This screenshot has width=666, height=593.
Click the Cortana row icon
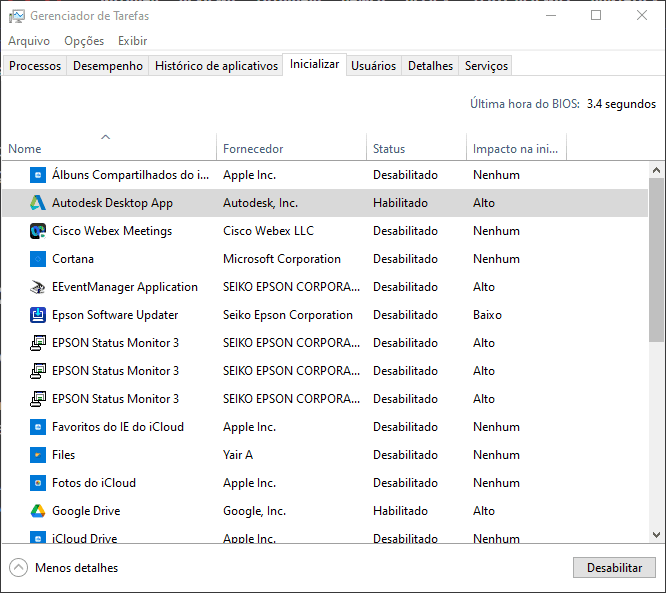tap(38, 259)
